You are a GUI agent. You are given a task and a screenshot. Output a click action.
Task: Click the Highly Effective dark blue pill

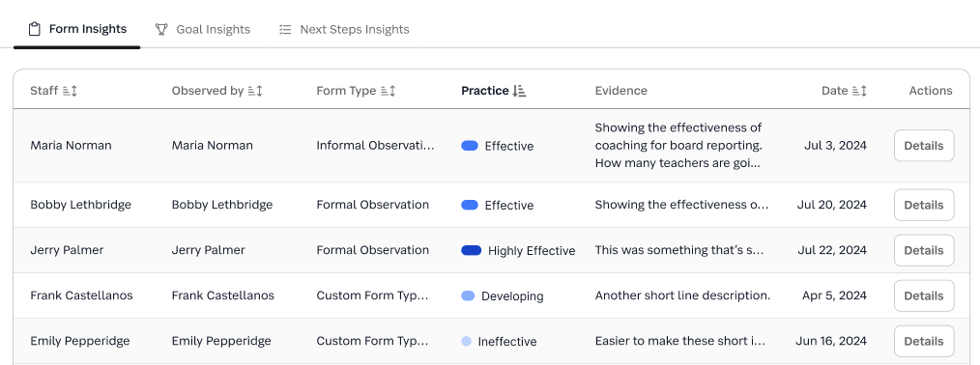pos(472,250)
